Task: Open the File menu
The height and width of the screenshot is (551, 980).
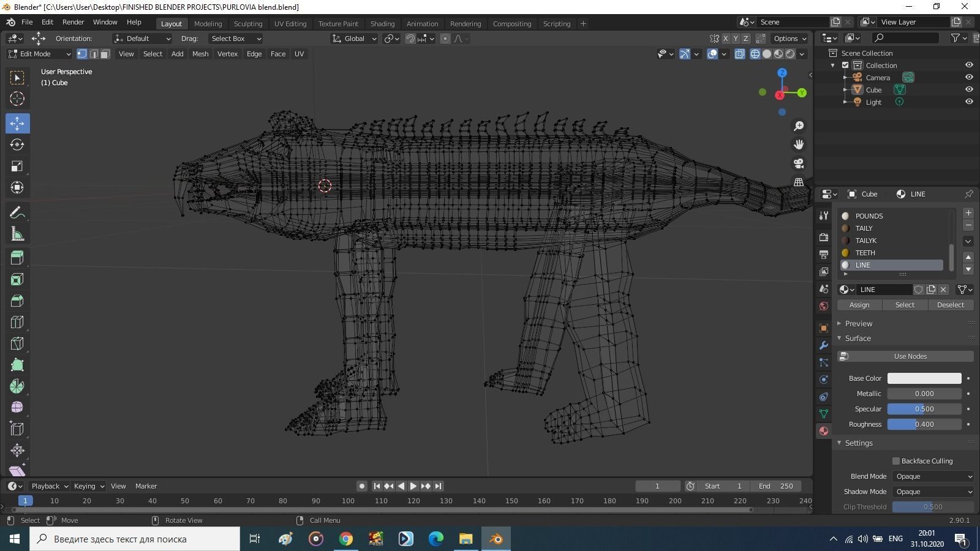Action: point(27,22)
